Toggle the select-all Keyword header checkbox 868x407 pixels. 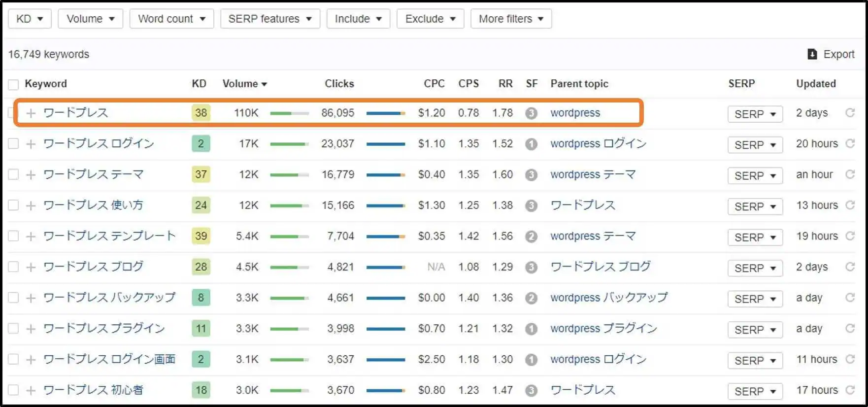[13, 84]
